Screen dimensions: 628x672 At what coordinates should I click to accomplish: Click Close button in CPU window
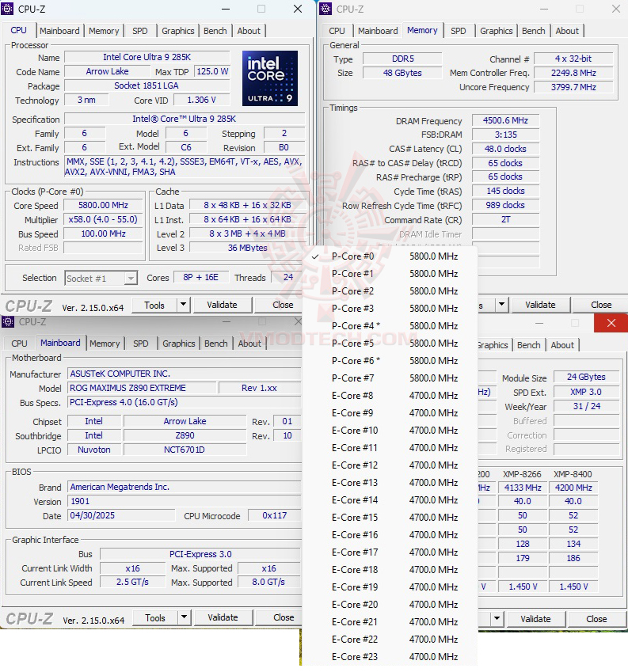coord(283,305)
